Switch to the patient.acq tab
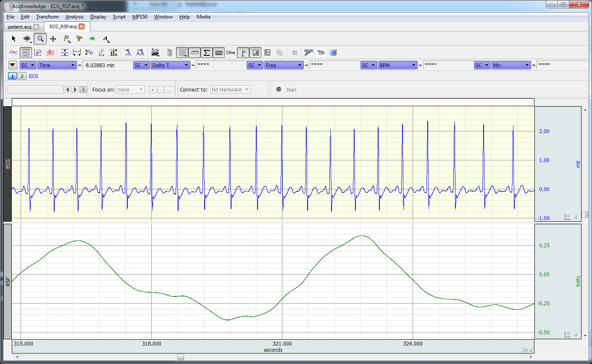 20,26
